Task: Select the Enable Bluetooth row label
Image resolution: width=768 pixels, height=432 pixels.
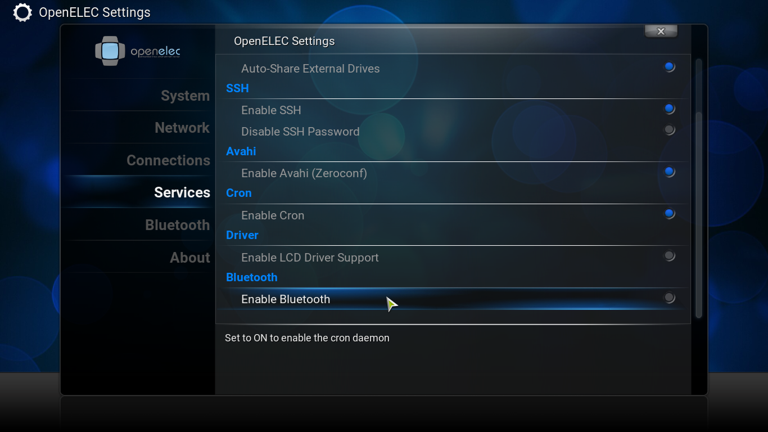Action: 286,299
